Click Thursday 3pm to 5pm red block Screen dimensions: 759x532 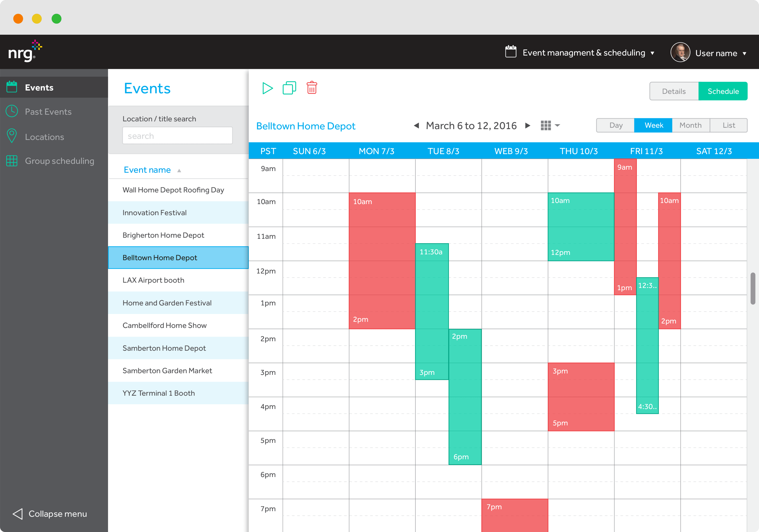(x=581, y=397)
